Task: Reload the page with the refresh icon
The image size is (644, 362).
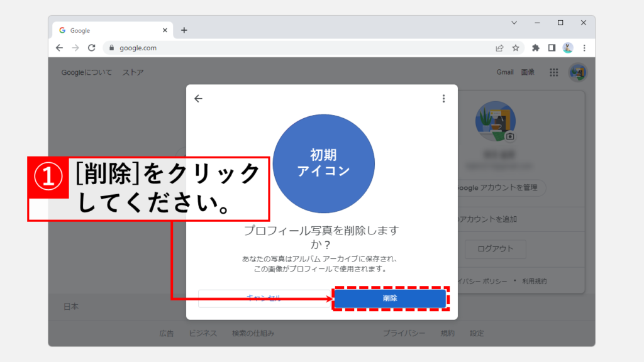Action: tap(92, 48)
